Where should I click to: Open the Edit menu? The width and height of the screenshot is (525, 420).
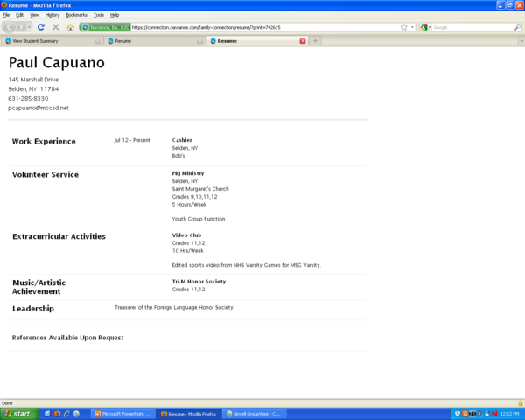tap(20, 15)
